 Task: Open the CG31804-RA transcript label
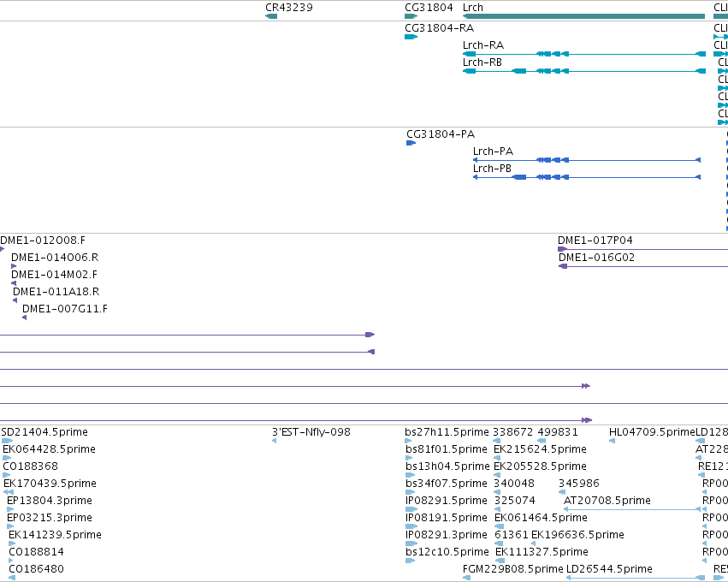pyautogui.click(x=439, y=28)
